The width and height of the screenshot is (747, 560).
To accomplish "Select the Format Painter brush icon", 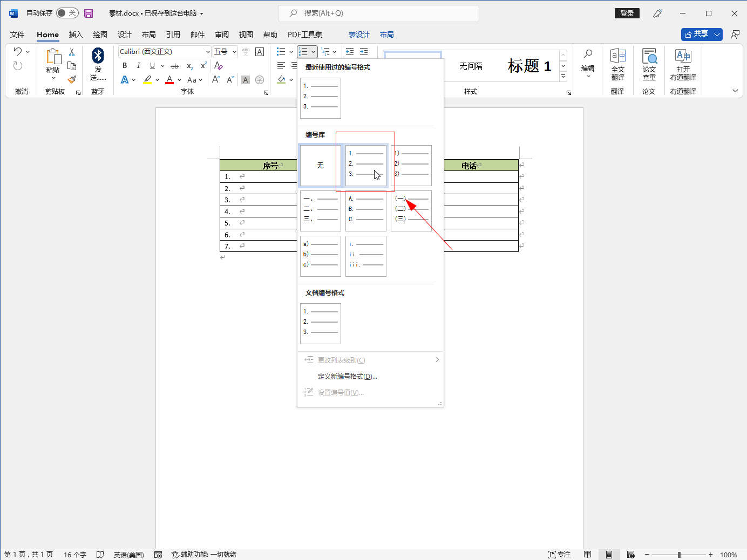I will [72, 79].
